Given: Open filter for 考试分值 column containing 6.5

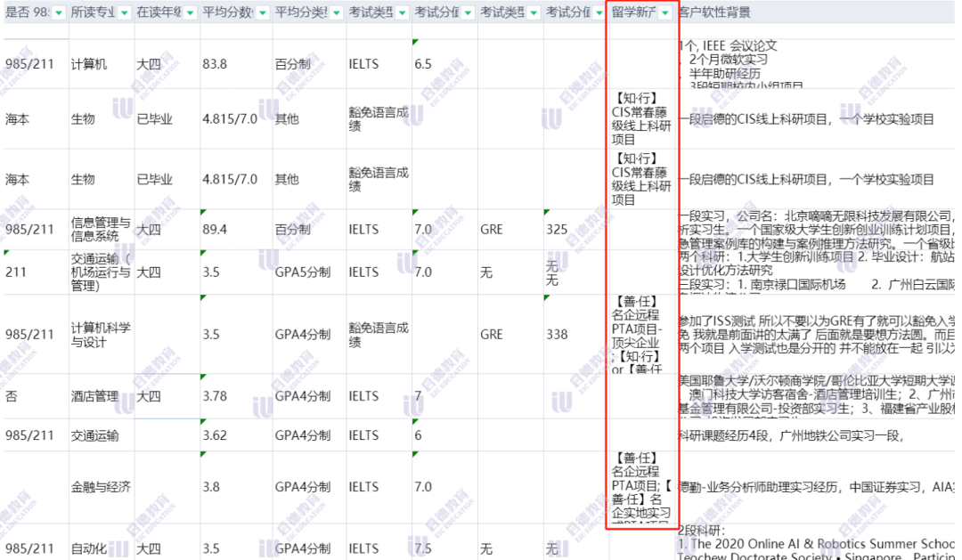Looking at the screenshot, I should tap(469, 12).
